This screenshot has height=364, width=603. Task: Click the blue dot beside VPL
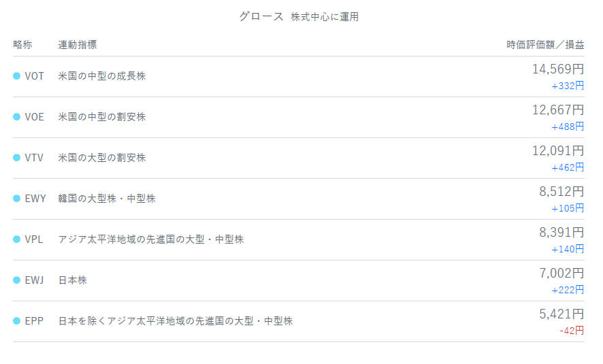[16, 239]
